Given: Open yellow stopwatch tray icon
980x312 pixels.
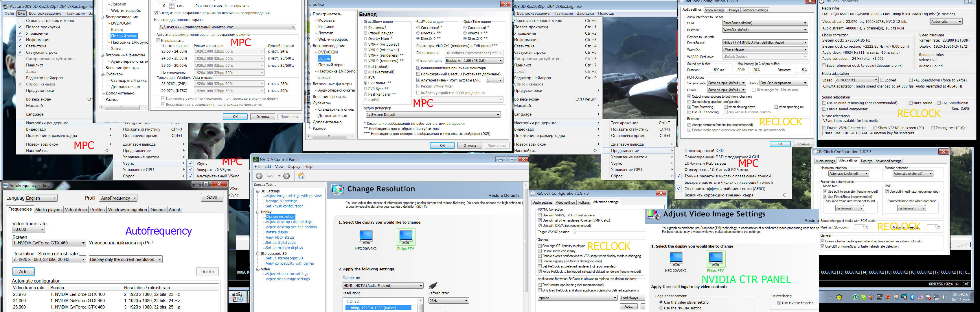Looking at the screenshot, I should coord(839,297).
